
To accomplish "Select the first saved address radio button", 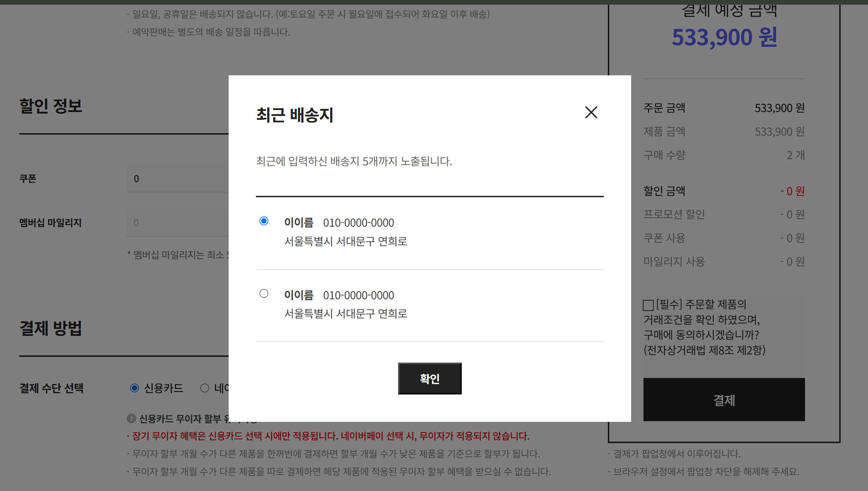I will (264, 221).
